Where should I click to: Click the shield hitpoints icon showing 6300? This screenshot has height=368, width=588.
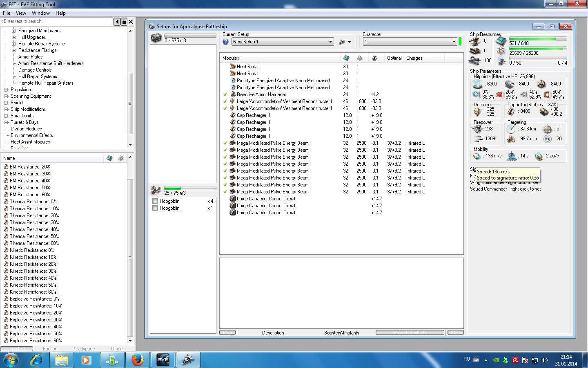(477, 84)
